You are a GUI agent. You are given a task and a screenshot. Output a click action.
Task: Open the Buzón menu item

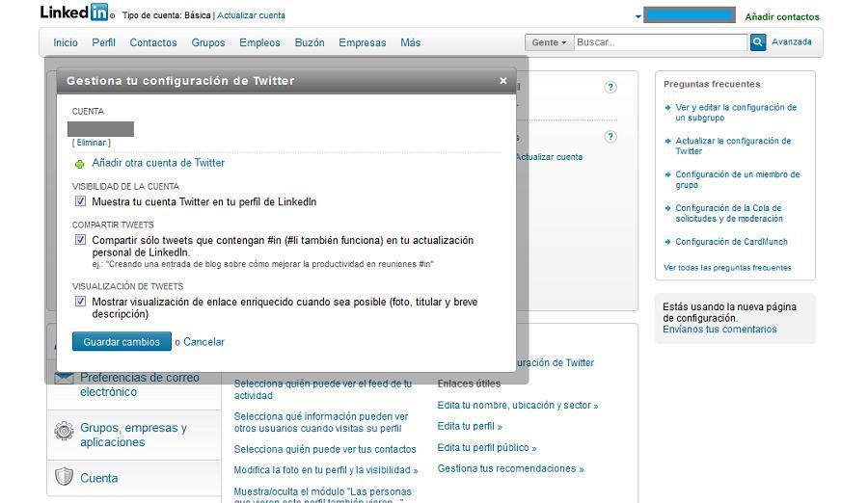310,42
